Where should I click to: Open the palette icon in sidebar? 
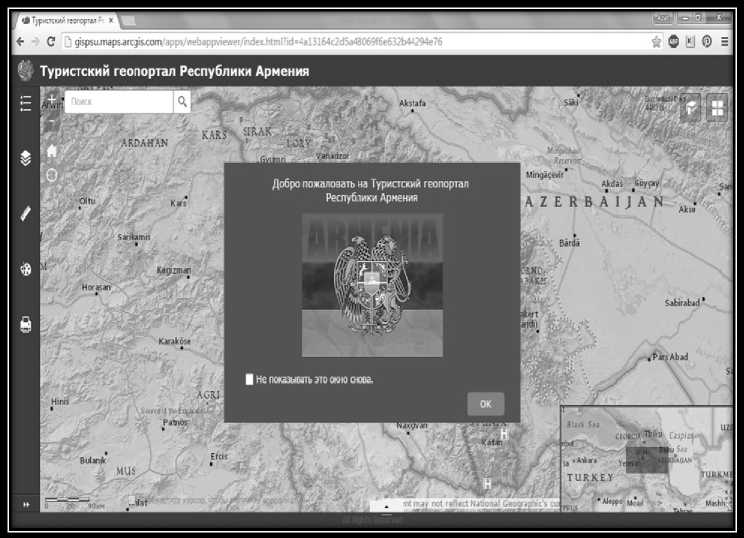[x=26, y=269]
